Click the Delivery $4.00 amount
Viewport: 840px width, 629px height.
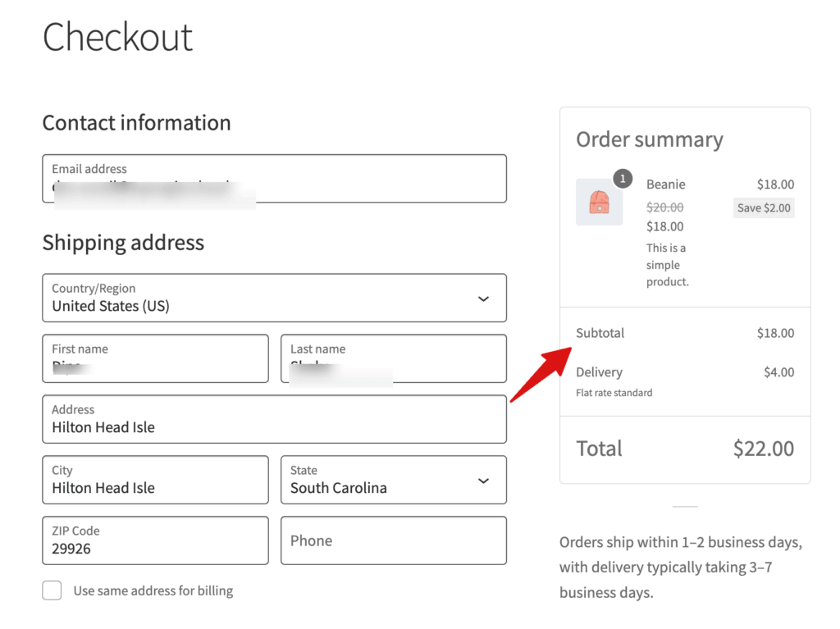click(779, 371)
